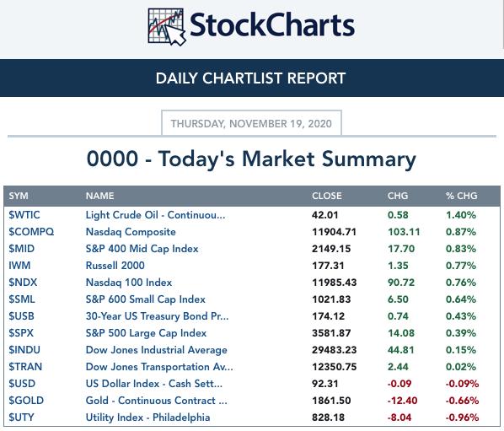
Task: Open the 0000 - Today's Market Summary heading
Action: [x=251, y=159]
